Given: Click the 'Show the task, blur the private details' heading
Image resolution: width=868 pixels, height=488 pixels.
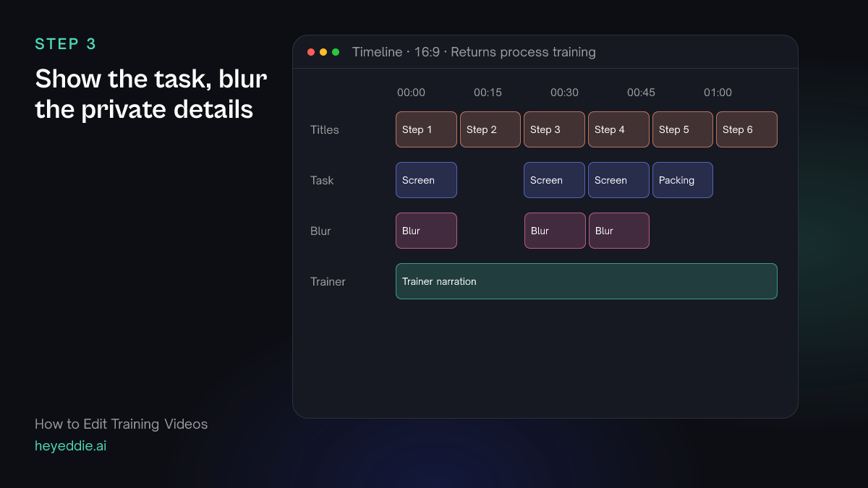Looking at the screenshot, I should [151, 94].
